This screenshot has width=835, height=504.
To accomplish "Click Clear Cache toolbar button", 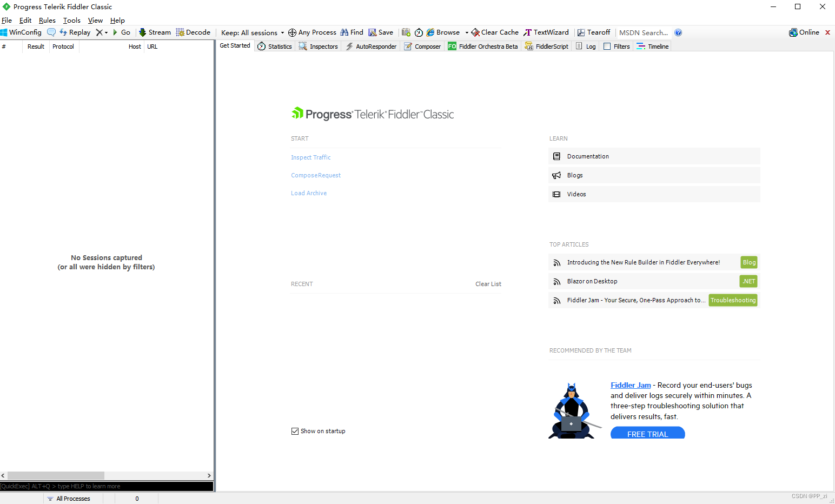I will click(x=495, y=32).
